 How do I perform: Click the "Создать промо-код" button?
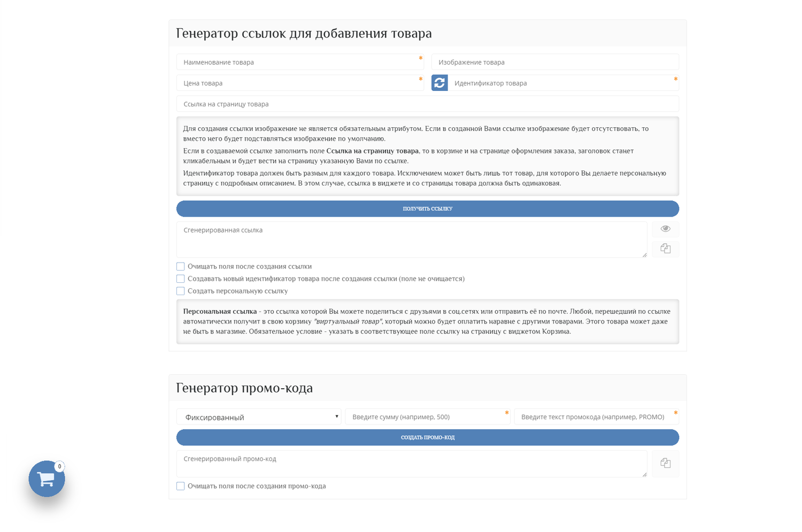(x=427, y=437)
